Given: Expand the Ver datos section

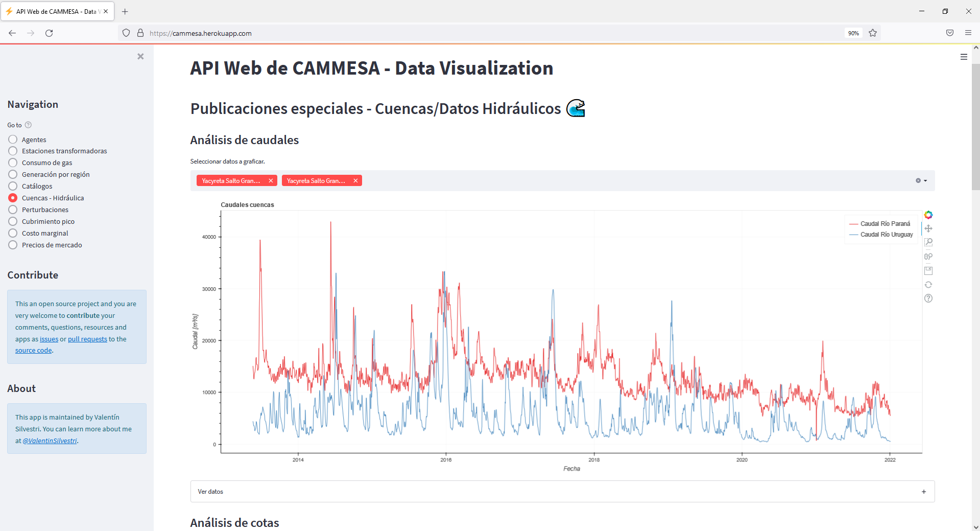Looking at the screenshot, I should [x=562, y=492].
